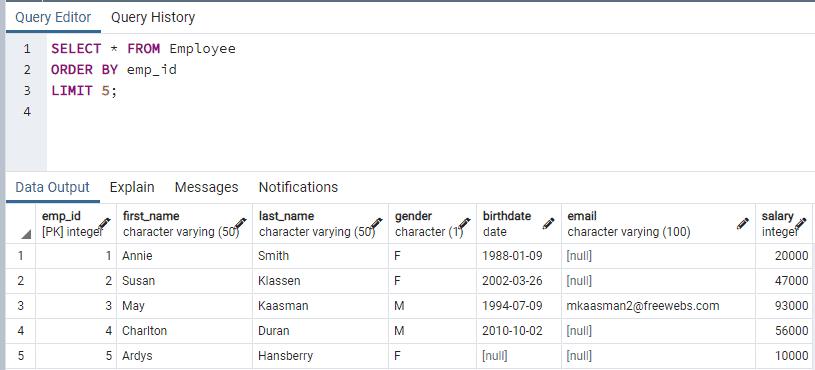The height and width of the screenshot is (370, 815).
Task: Show the Notifications tab
Action: point(298,187)
